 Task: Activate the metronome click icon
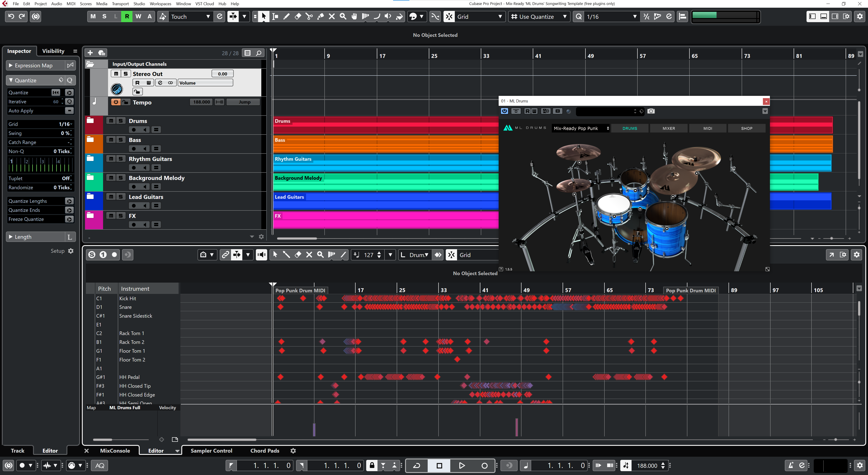coord(790,466)
